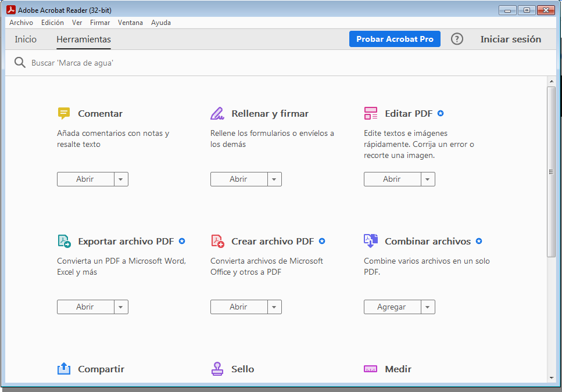Click the premium star badge beside Combinar archivos
Screen dimensions: 562x392
tap(479, 241)
